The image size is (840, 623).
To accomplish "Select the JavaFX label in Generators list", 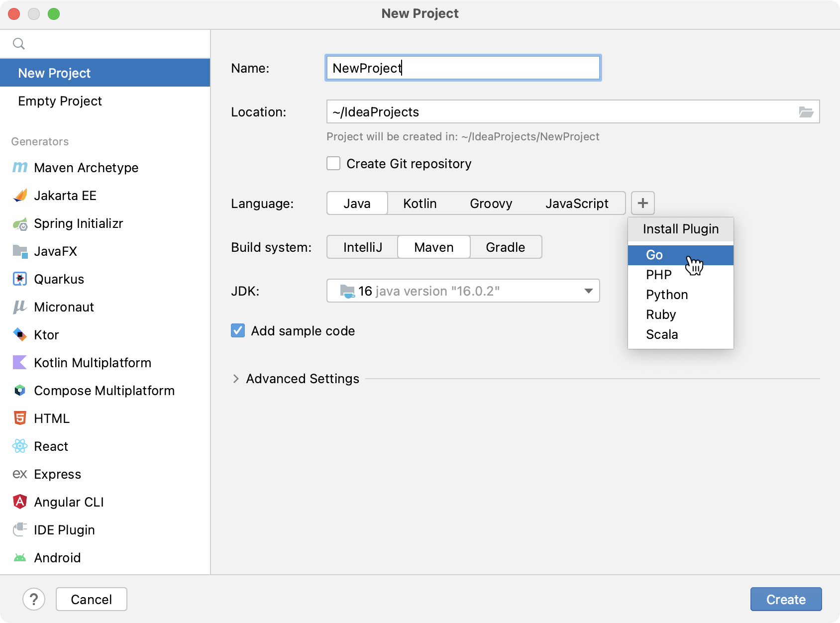I will [x=56, y=251].
